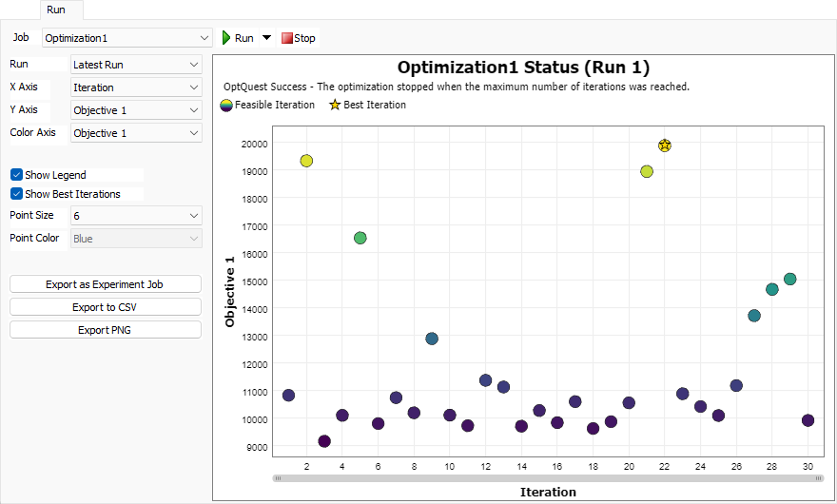
Task: Select the blue data point at iteration 9
Action: [x=432, y=339]
